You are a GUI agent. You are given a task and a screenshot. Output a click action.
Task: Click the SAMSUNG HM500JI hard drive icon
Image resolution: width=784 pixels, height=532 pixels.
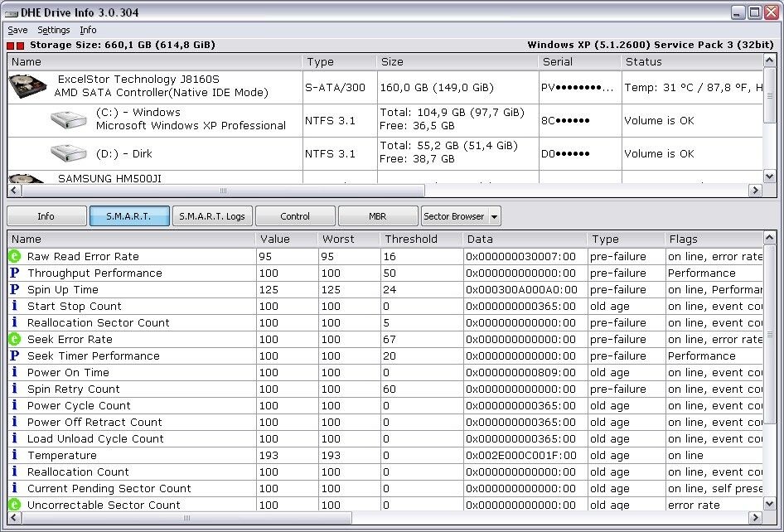29,178
